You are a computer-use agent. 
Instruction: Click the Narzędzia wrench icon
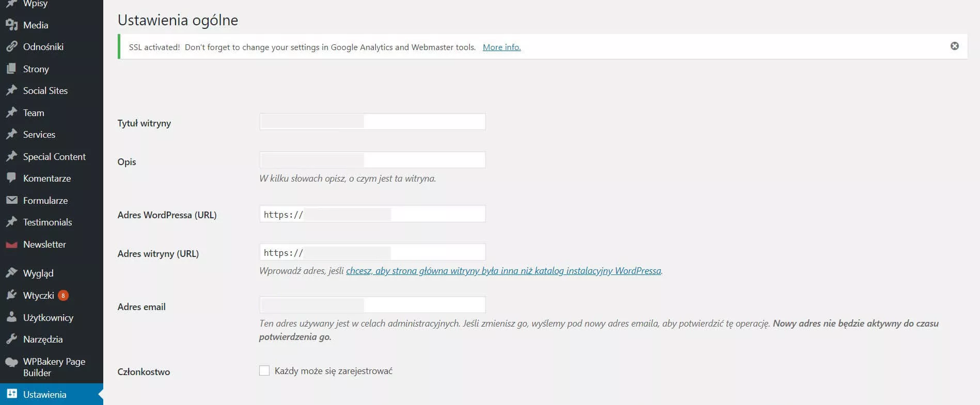(x=11, y=339)
